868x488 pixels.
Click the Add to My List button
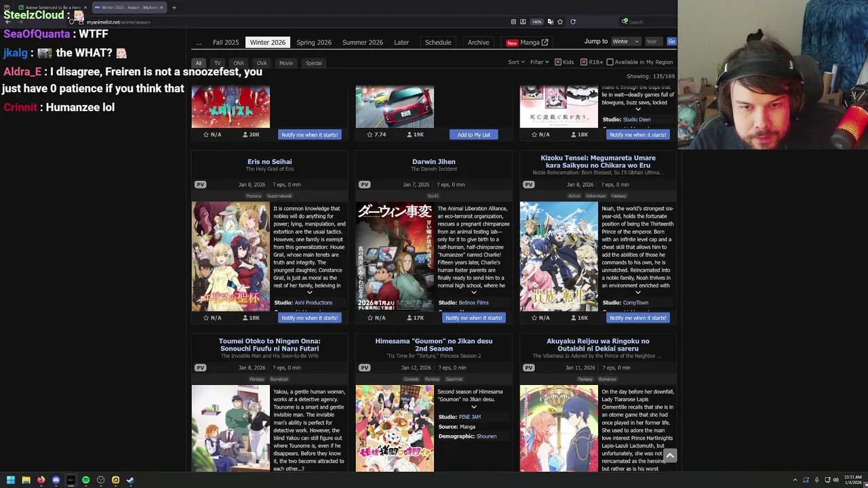coord(473,134)
